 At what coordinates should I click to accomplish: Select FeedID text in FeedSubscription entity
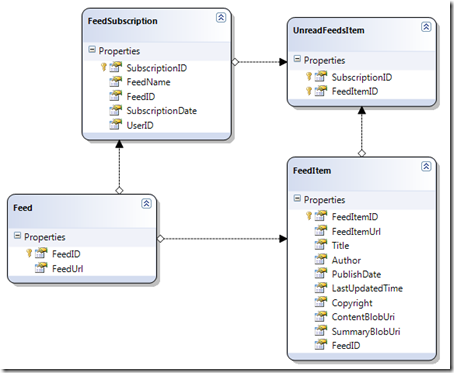point(141,97)
